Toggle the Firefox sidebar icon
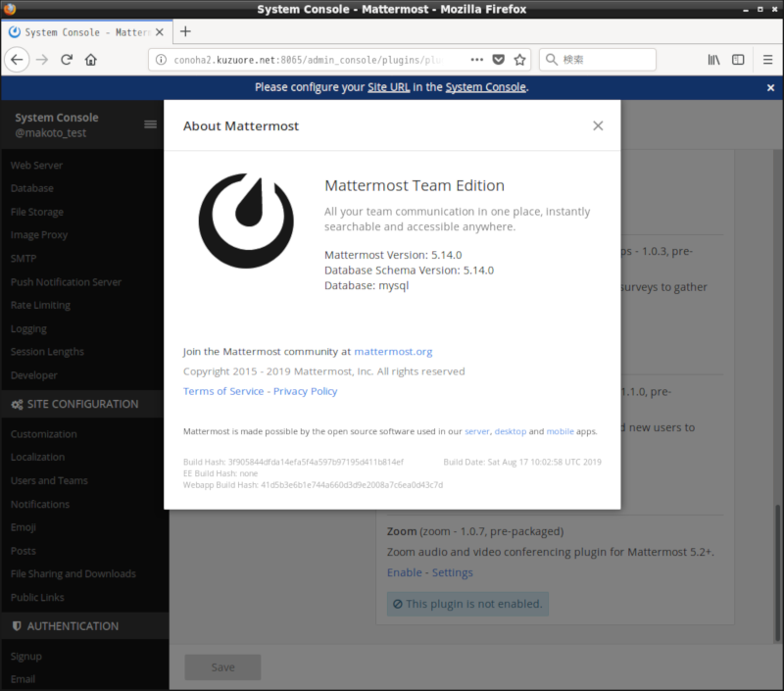This screenshot has width=784, height=691. click(x=738, y=60)
